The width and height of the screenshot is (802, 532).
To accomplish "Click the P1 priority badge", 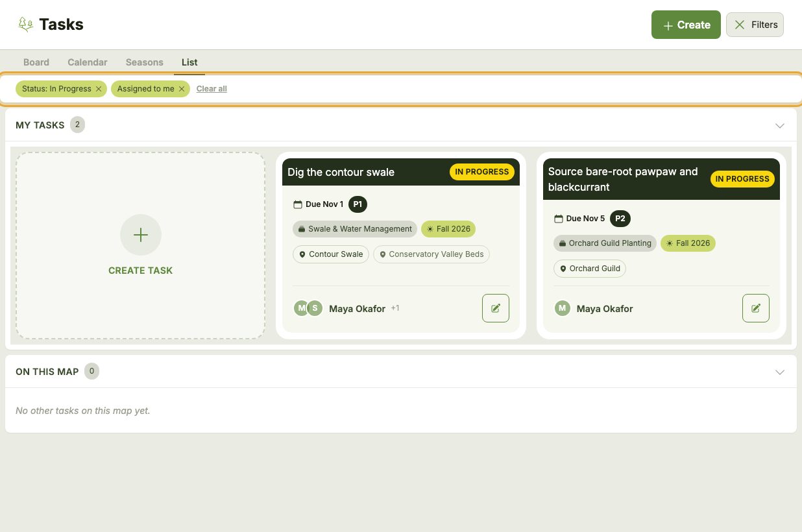I will [358, 204].
